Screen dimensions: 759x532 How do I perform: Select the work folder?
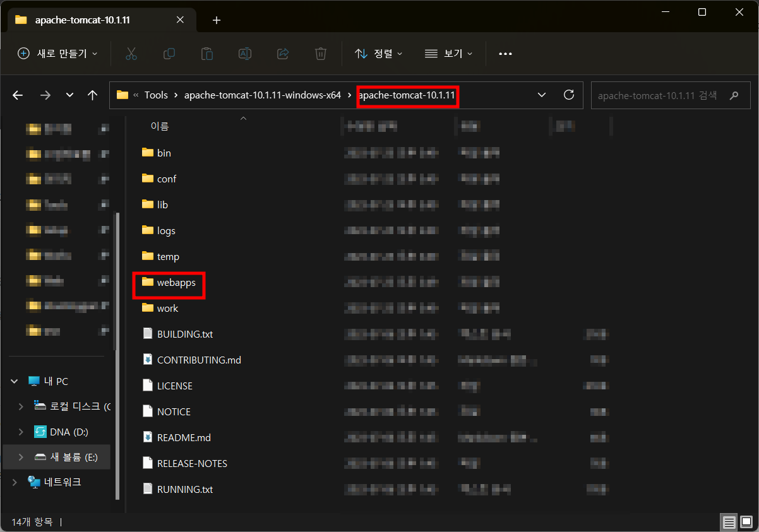(160, 308)
